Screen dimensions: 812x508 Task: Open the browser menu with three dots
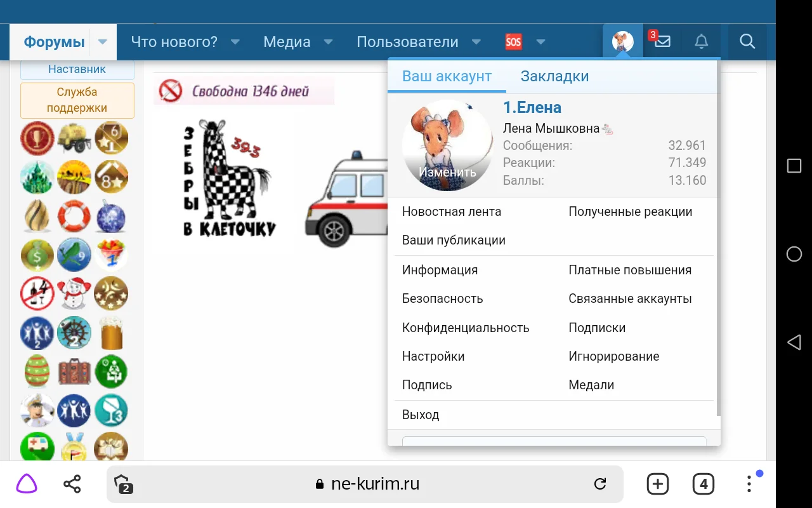(x=749, y=483)
